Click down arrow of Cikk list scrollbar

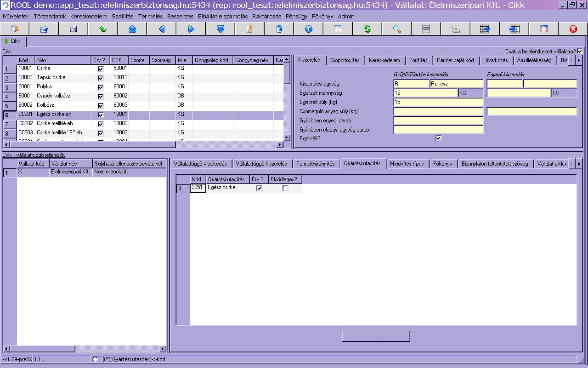287,138
